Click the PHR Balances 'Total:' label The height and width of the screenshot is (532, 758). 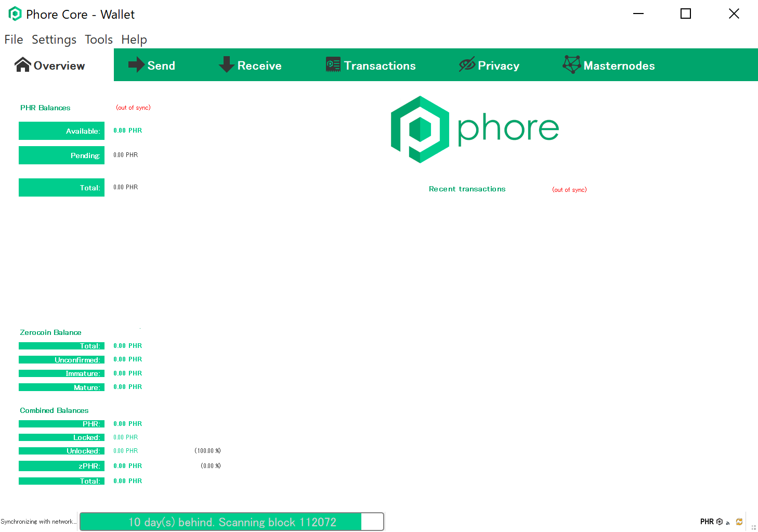[61, 188]
